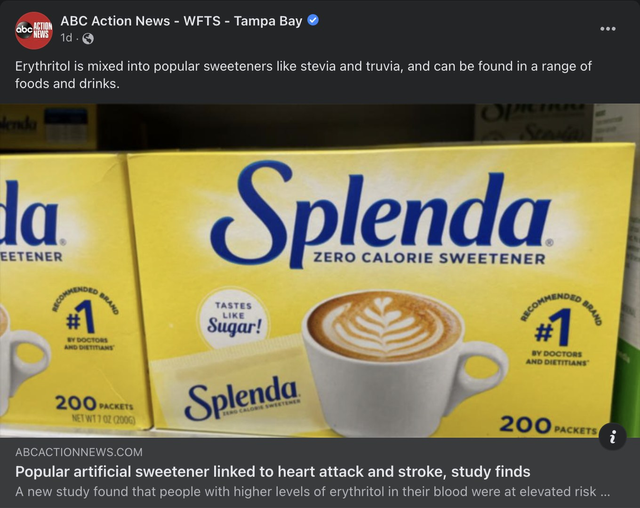The height and width of the screenshot is (508, 640).
Task: Click the 1d post timestamp
Action: click(66, 38)
